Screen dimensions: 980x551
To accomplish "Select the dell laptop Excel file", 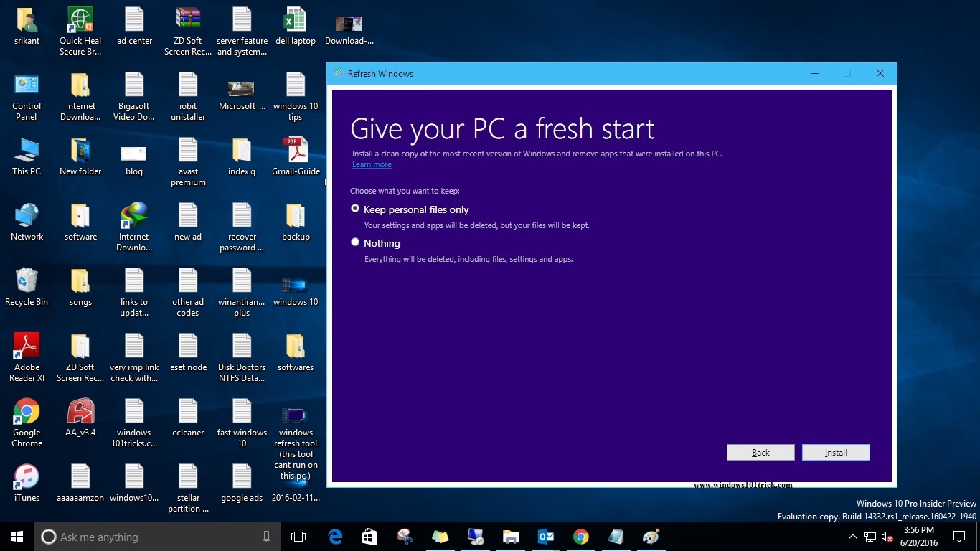I will [296, 27].
